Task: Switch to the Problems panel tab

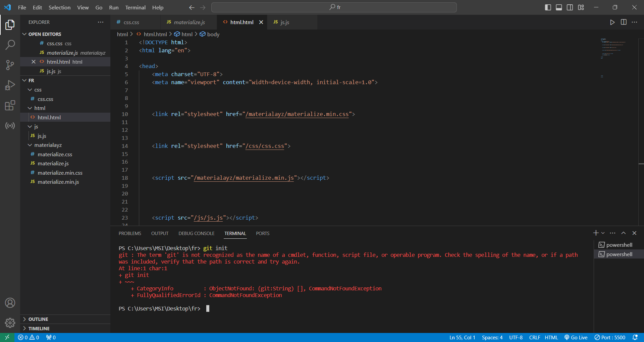Action: pyautogui.click(x=130, y=233)
